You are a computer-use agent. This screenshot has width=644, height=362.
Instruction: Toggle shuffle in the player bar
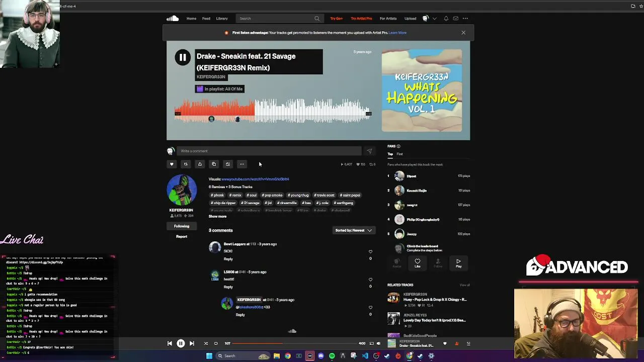pos(206,343)
